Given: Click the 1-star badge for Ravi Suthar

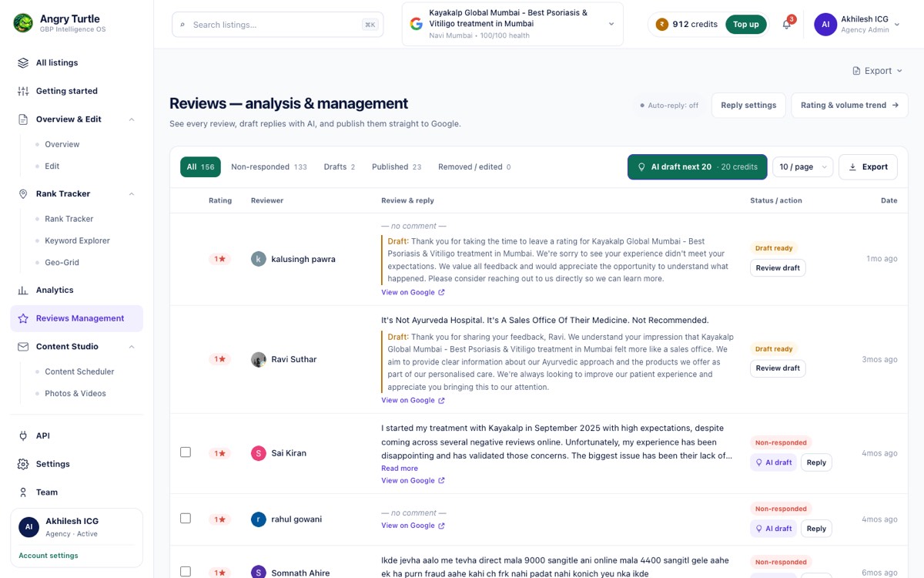Looking at the screenshot, I should (219, 359).
